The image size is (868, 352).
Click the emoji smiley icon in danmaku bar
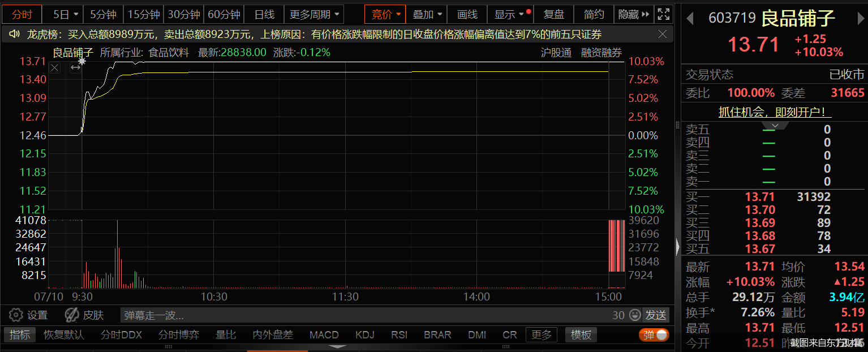(x=635, y=315)
